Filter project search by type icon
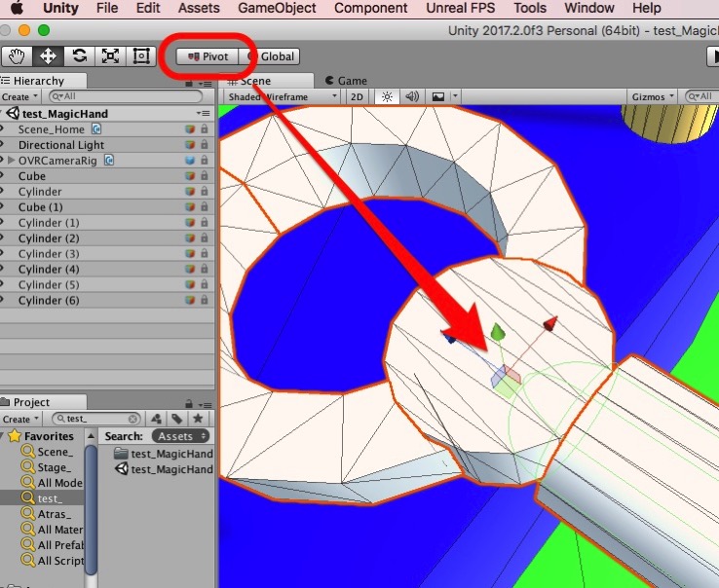719x588 pixels. [x=156, y=419]
